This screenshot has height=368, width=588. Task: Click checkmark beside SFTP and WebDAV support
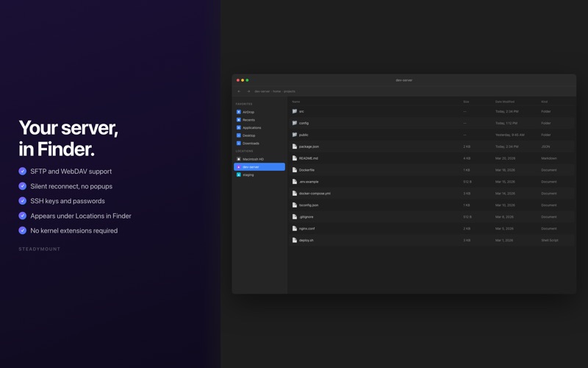(x=23, y=171)
